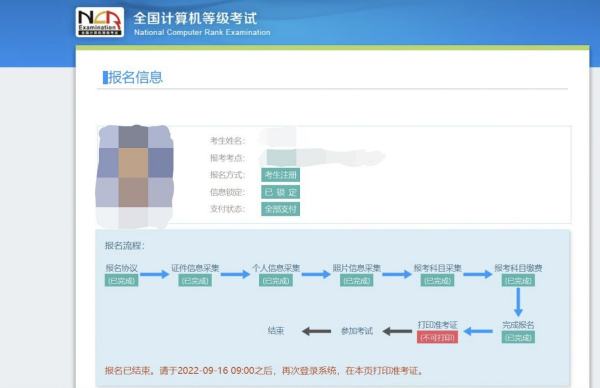
Task: Open the 打印准考证 step
Action: (x=437, y=325)
